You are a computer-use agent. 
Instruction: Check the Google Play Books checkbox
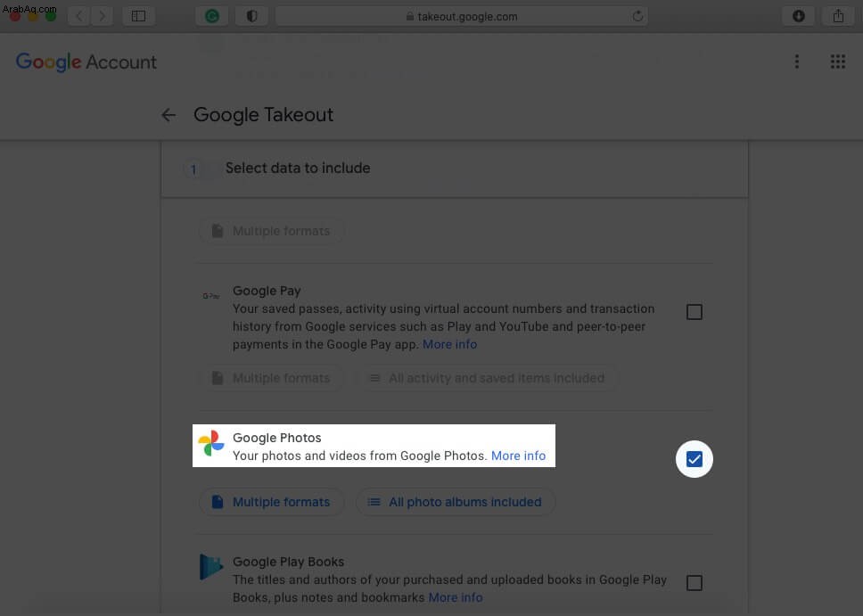(x=694, y=582)
